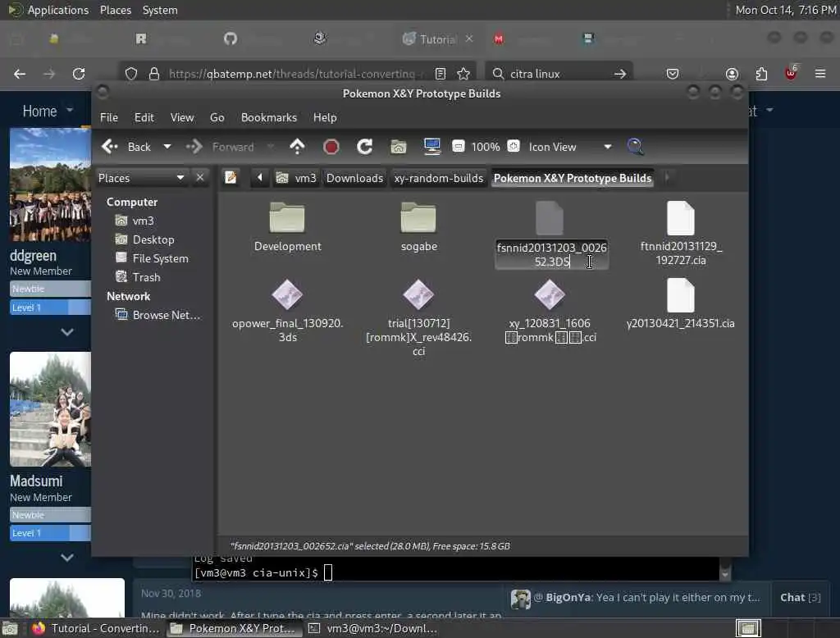The height and width of the screenshot is (638, 840).
Task: Click the path bar left scroll arrow
Action: (x=260, y=177)
